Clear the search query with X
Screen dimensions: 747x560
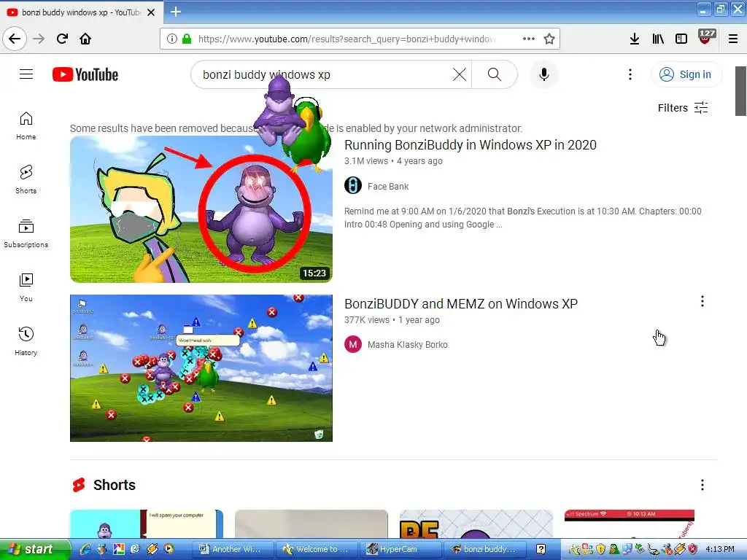pyautogui.click(x=460, y=74)
